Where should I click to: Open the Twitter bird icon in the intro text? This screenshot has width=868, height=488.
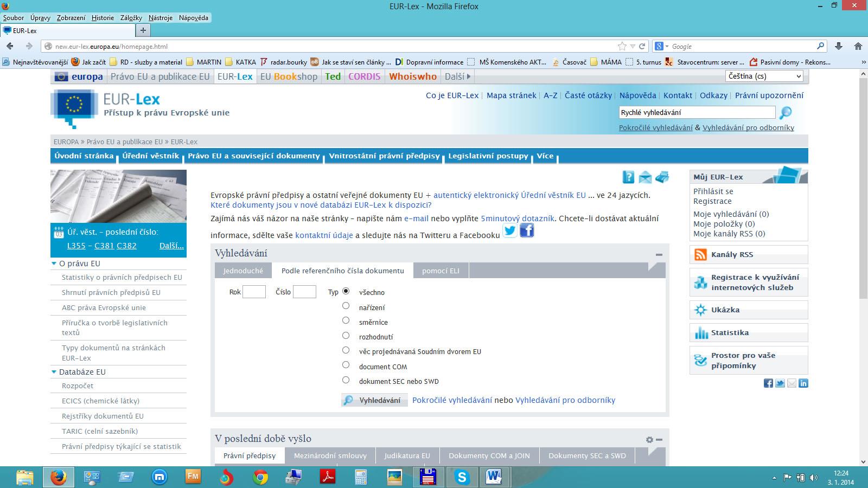tap(510, 231)
